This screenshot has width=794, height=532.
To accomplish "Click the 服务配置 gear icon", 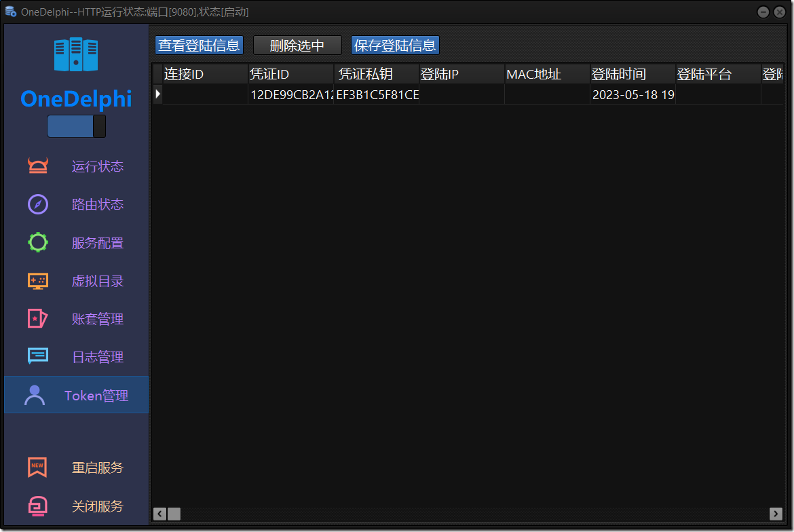I will pyautogui.click(x=38, y=242).
